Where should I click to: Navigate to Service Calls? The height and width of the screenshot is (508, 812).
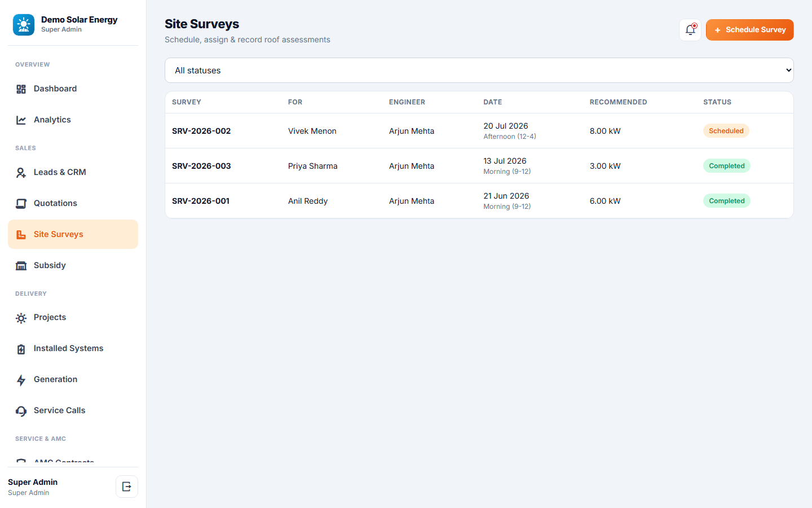[73, 410]
